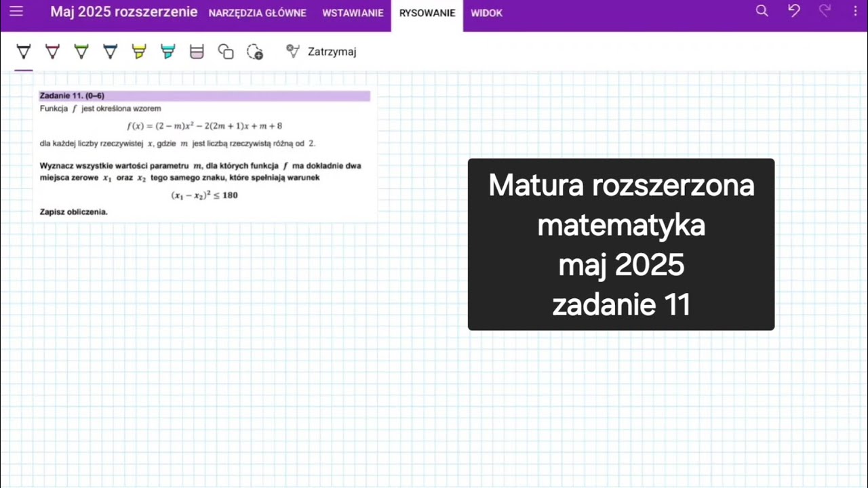Click the notebook title Maj 2025 rozszerzenie
Screen dimensions: 868x488
click(124, 12)
